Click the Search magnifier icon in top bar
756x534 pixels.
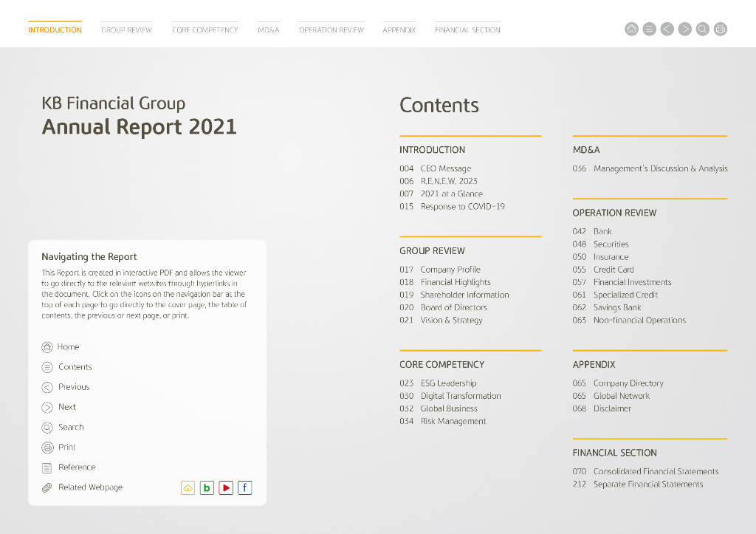coord(703,30)
